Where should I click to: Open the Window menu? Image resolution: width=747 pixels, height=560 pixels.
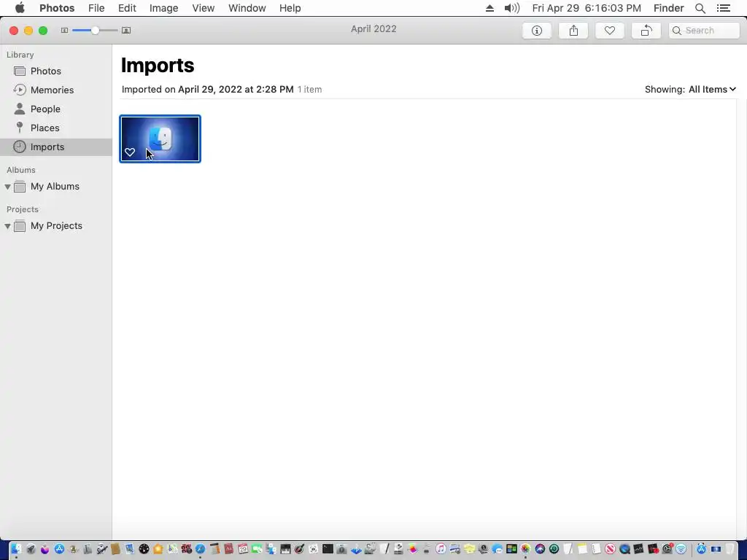[x=247, y=8]
